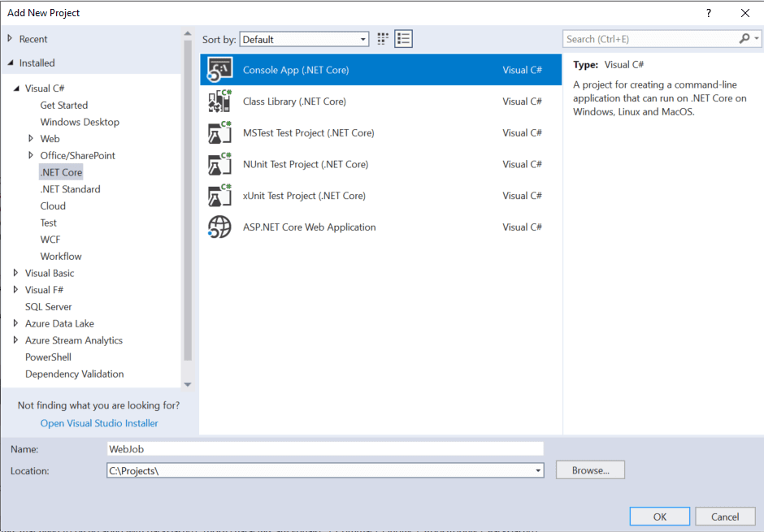
Task: Collapse the Installed section
Action: pyautogui.click(x=11, y=63)
